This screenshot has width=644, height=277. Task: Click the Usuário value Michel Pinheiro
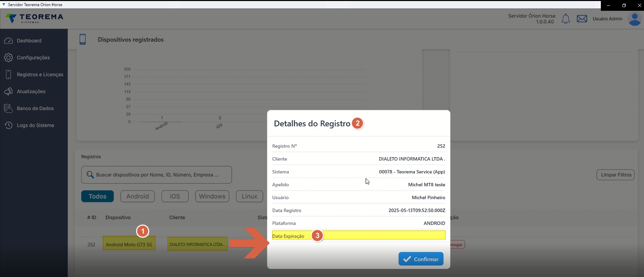pyautogui.click(x=428, y=197)
